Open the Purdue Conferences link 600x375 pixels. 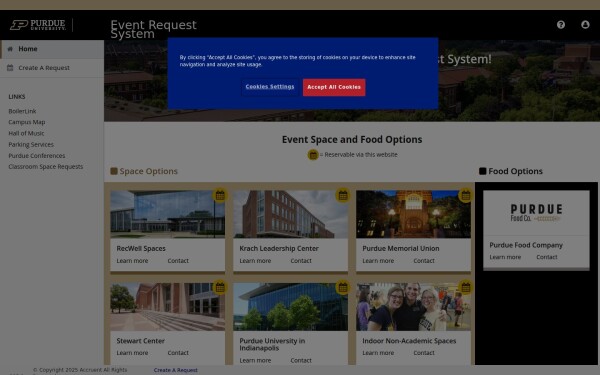37,155
